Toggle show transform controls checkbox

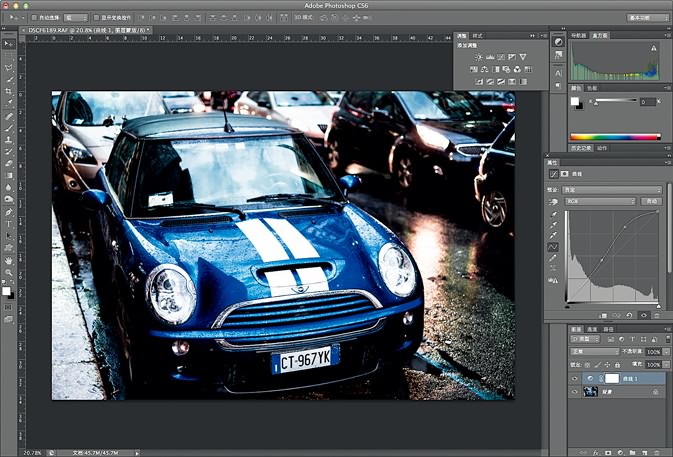coord(96,18)
